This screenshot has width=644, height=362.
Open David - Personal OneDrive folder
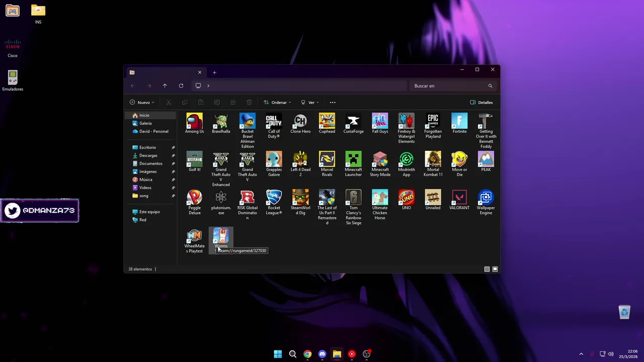pyautogui.click(x=150, y=131)
